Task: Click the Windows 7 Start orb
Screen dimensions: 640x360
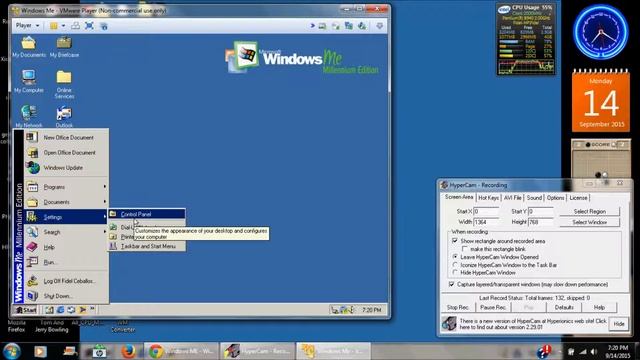Action: pos(11,351)
